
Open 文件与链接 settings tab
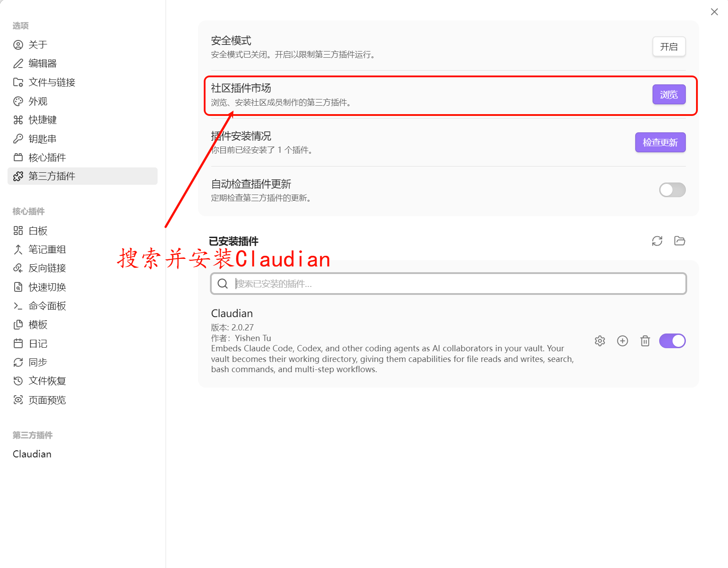(x=83, y=82)
